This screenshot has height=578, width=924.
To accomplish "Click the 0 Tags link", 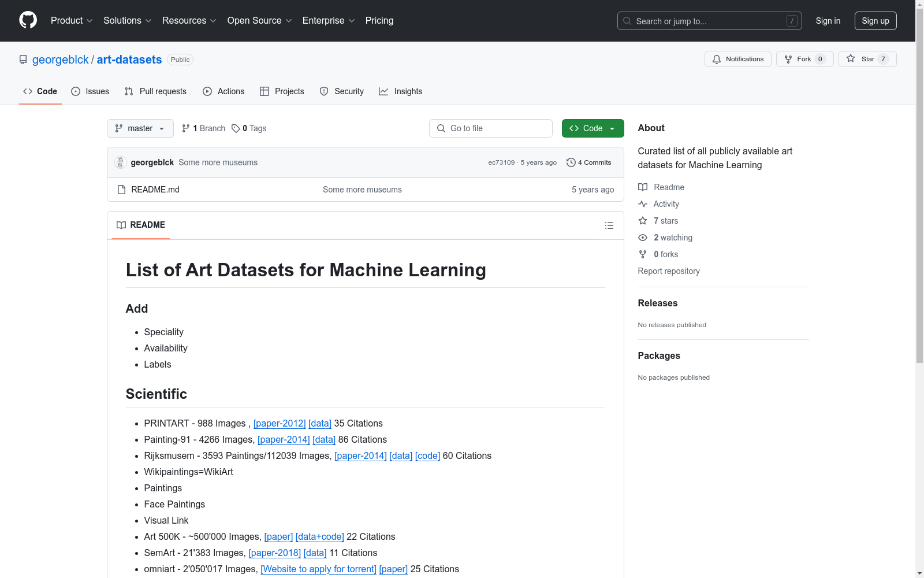I will (x=249, y=128).
